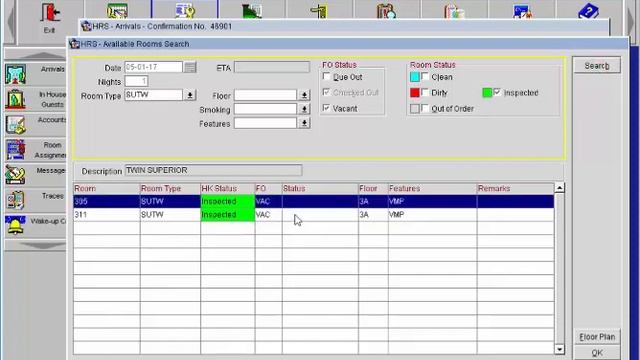Open In House Guests sidebar icon
This screenshot has width=640, height=360.
(16, 99)
